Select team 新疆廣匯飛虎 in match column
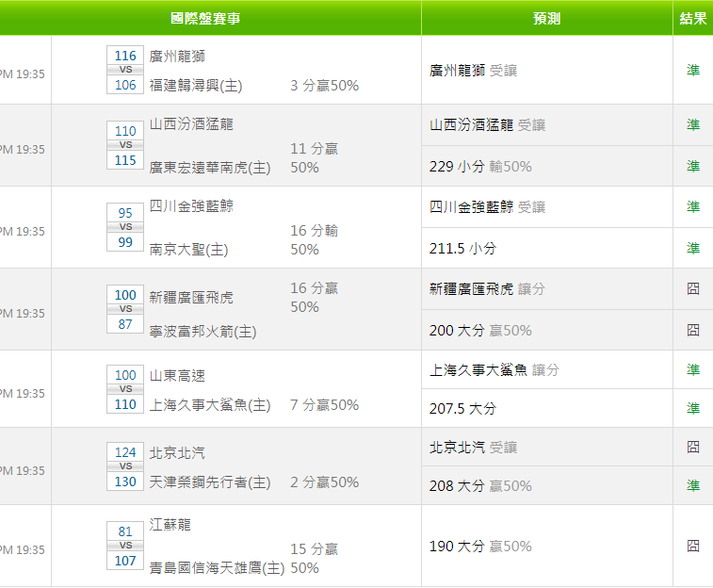This screenshot has height=588, width=713. coord(191,298)
